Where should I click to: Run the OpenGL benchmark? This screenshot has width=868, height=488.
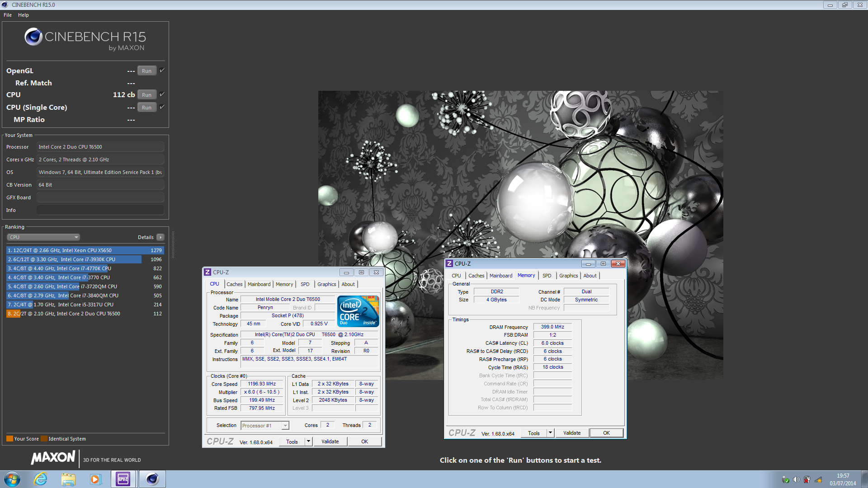pos(146,70)
